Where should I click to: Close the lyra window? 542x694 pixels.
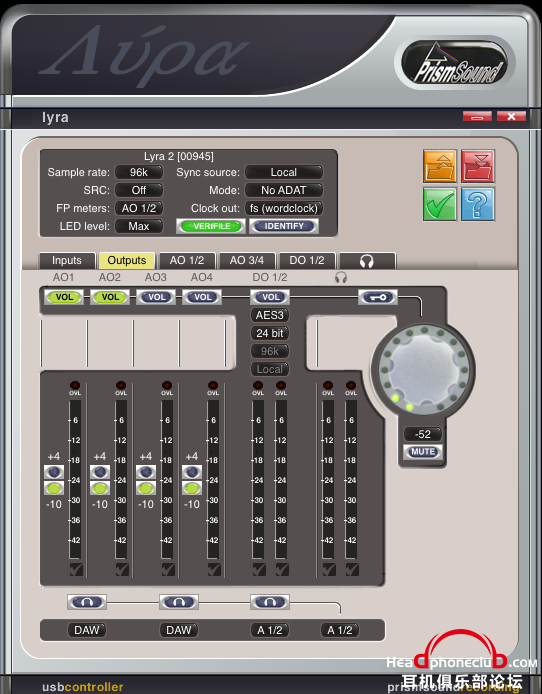(511, 116)
